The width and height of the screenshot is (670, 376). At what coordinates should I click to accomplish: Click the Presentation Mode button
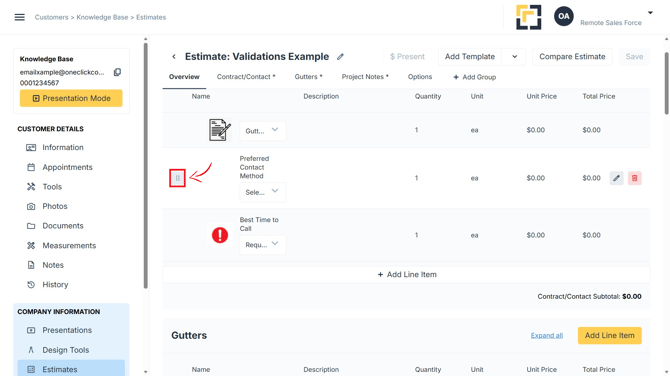coord(71,98)
